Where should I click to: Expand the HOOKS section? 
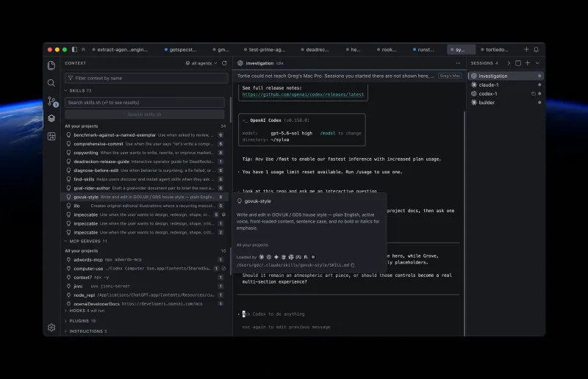pyautogui.click(x=85, y=311)
